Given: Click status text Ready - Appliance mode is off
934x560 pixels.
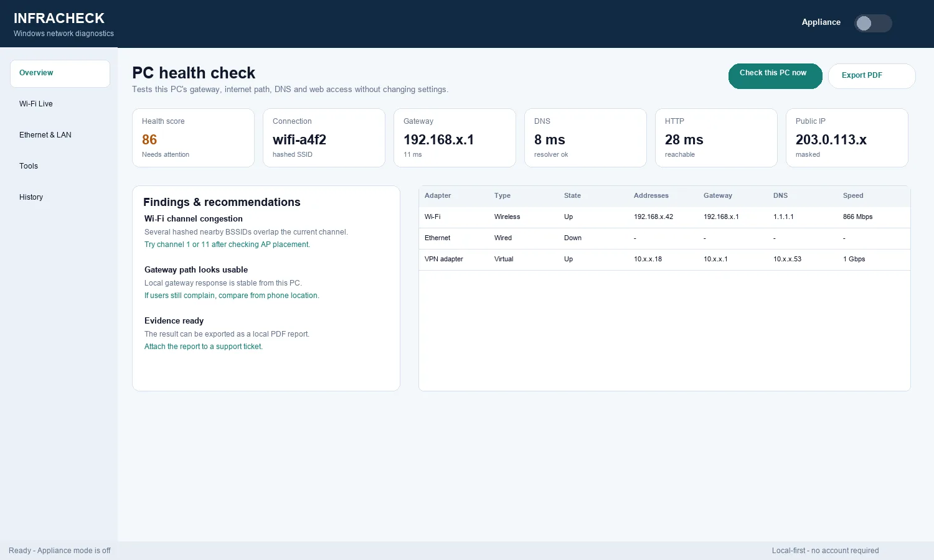Looking at the screenshot, I should [60, 551].
